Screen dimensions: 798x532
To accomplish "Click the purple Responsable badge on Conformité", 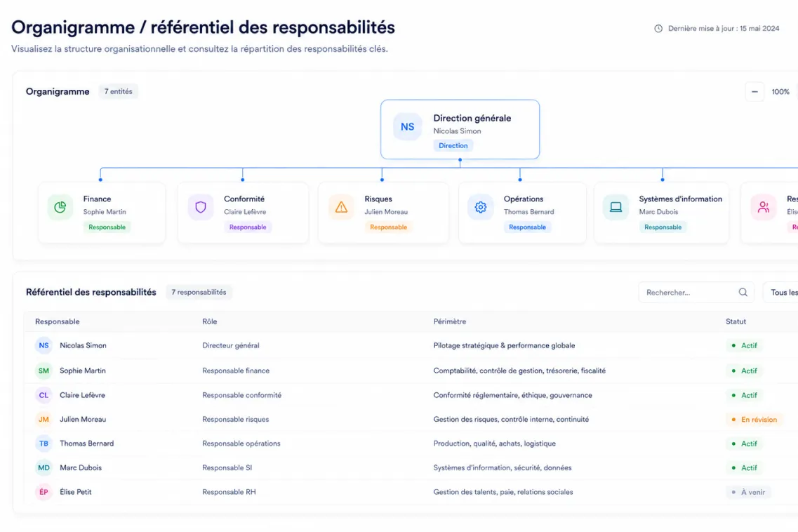I will click(x=248, y=227).
